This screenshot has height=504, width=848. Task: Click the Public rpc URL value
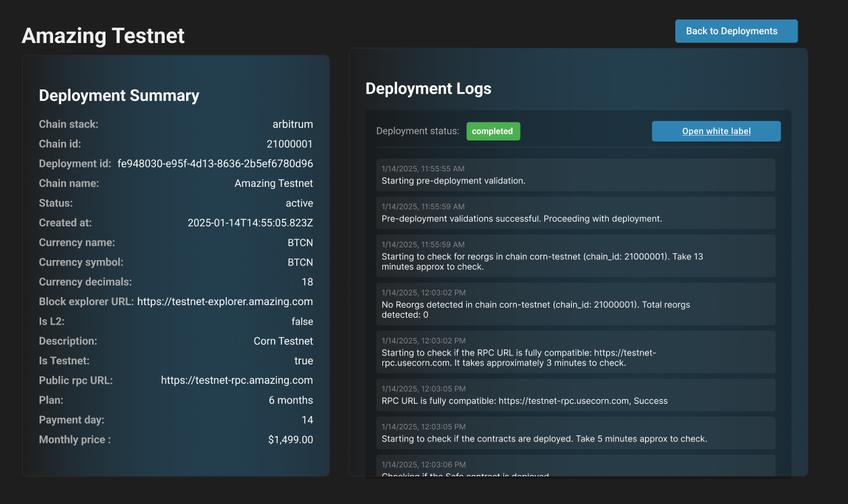[x=237, y=380]
